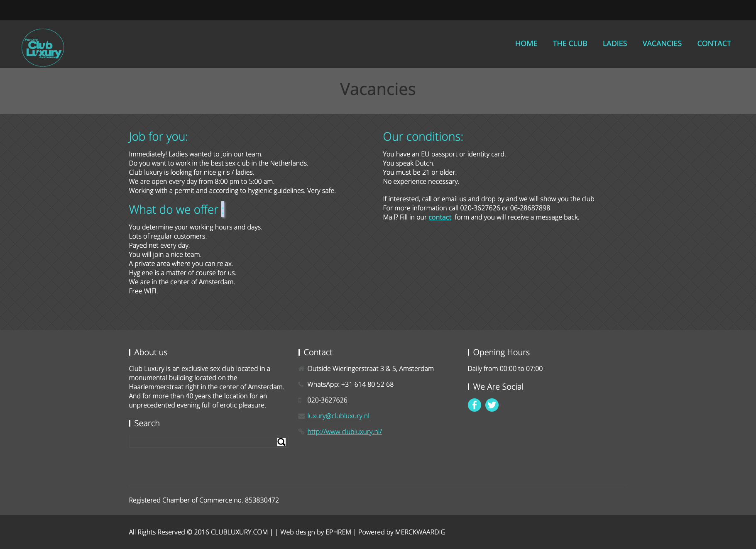Click the envelope icon beside email

click(x=301, y=416)
